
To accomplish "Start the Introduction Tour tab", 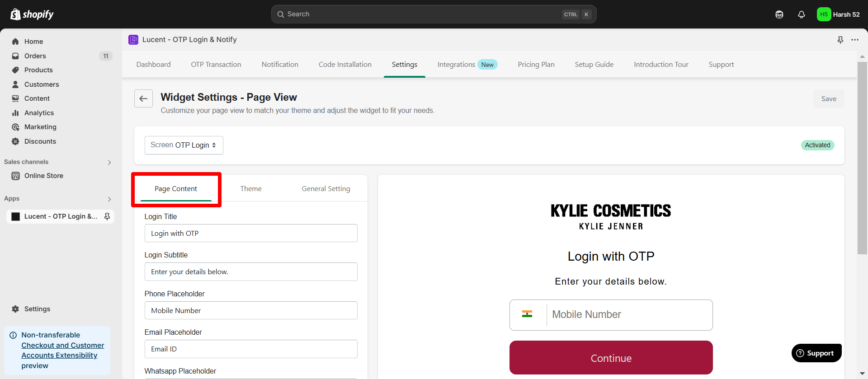I will click(x=661, y=65).
